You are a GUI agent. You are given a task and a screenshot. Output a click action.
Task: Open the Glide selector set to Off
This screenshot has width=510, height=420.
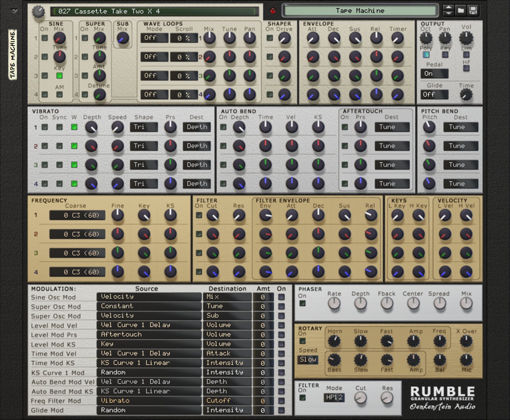click(x=434, y=95)
